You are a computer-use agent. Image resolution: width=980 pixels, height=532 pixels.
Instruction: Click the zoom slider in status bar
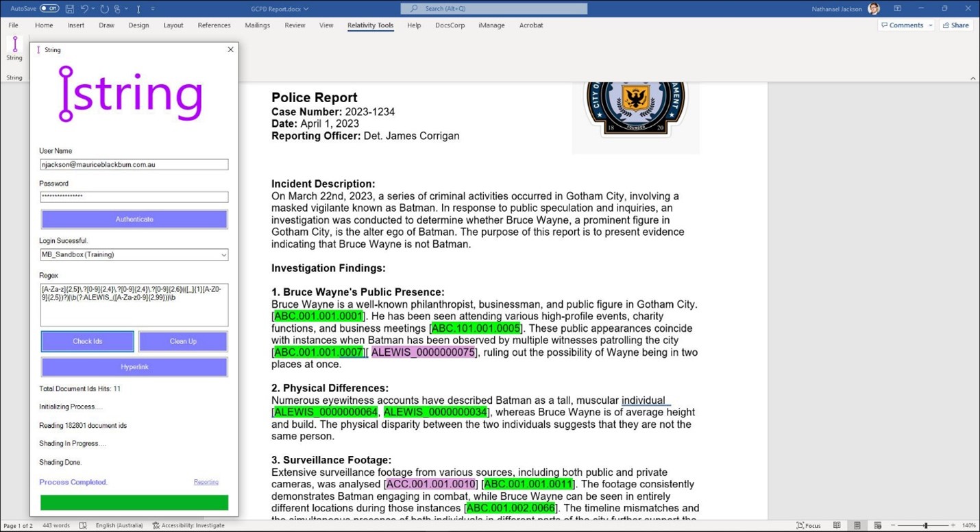(925, 526)
